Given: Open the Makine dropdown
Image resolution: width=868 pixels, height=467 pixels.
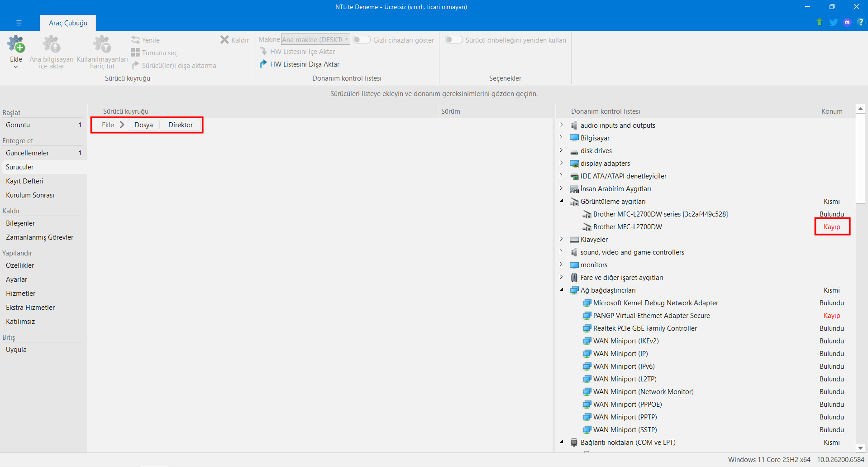Looking at the screenshot, I should click(x=315, y=39).
